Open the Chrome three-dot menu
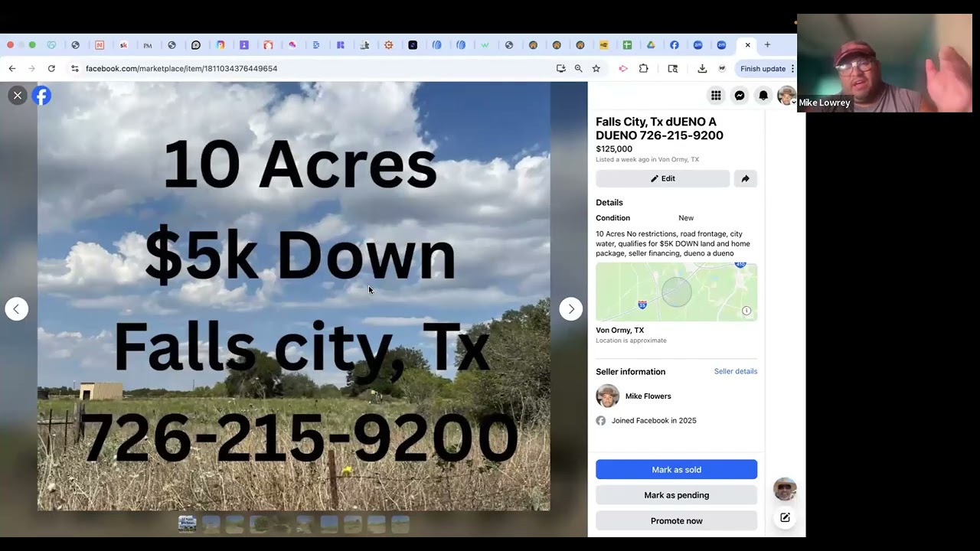Viewport: 980px width, 551px height. point(792,68)
